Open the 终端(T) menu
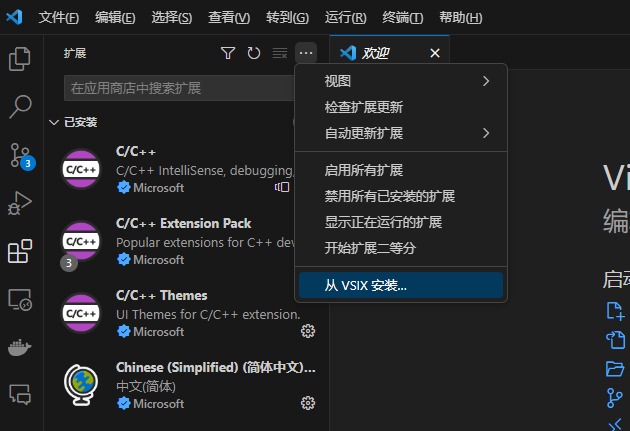This screenshot has width=630, height=431. (x=402, y=18)
